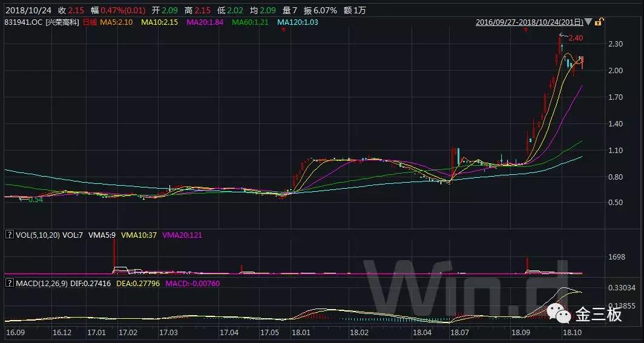The image size is (644, 343).
Task: Toggle the MA10 moving average line
Action: (160, 22)
